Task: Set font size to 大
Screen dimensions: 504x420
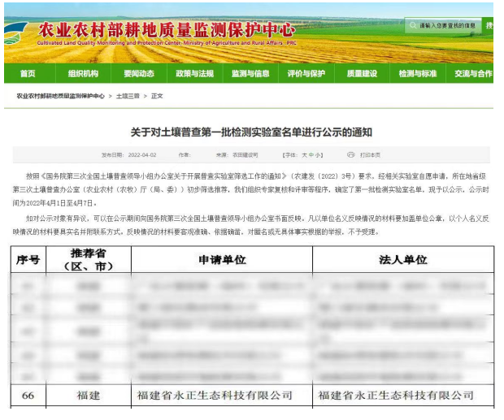Action: 304,155
